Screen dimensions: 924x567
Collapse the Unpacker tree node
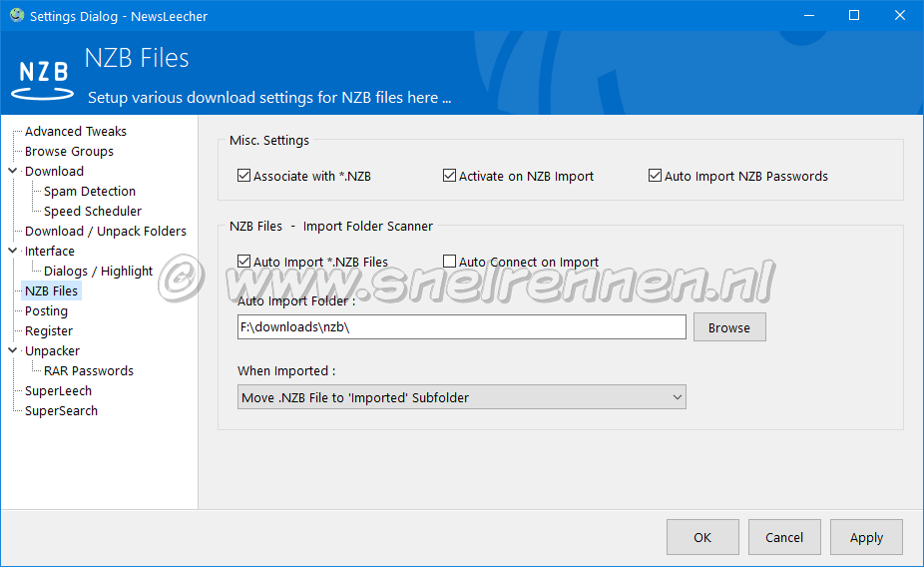click(x=13, y=350)
